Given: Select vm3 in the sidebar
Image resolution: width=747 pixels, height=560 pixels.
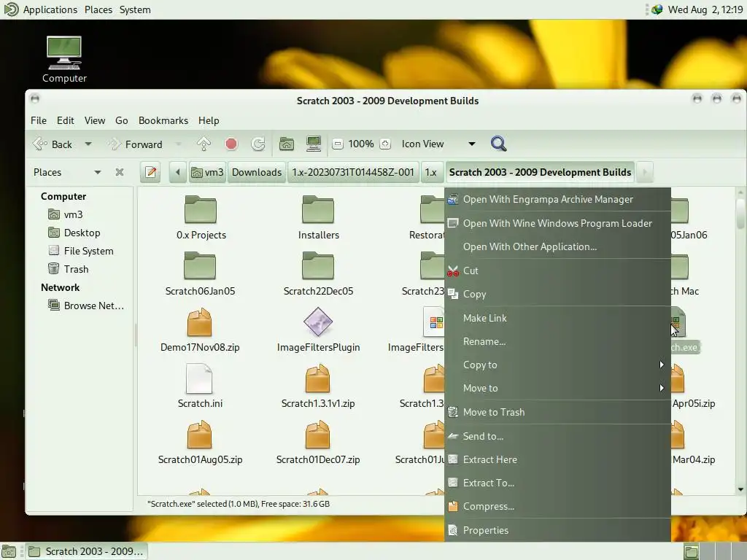Looking at the screenshot, I should (x=65, y=215).
